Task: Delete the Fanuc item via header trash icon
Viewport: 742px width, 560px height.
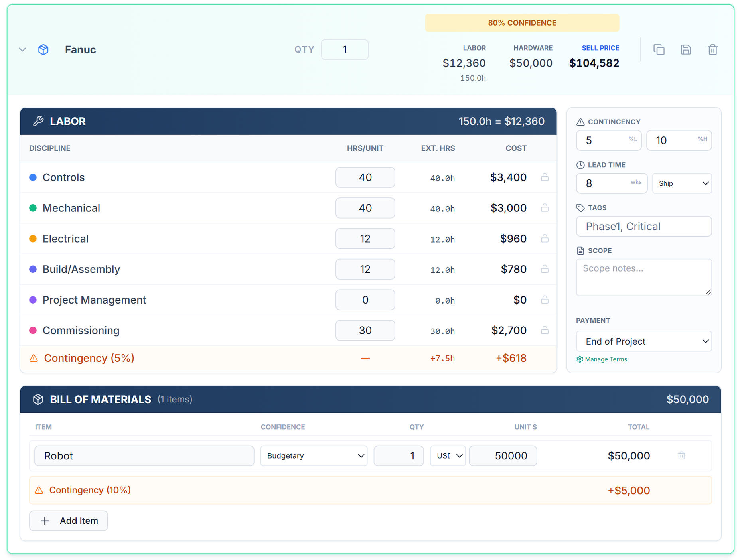Action: point(712,50)
